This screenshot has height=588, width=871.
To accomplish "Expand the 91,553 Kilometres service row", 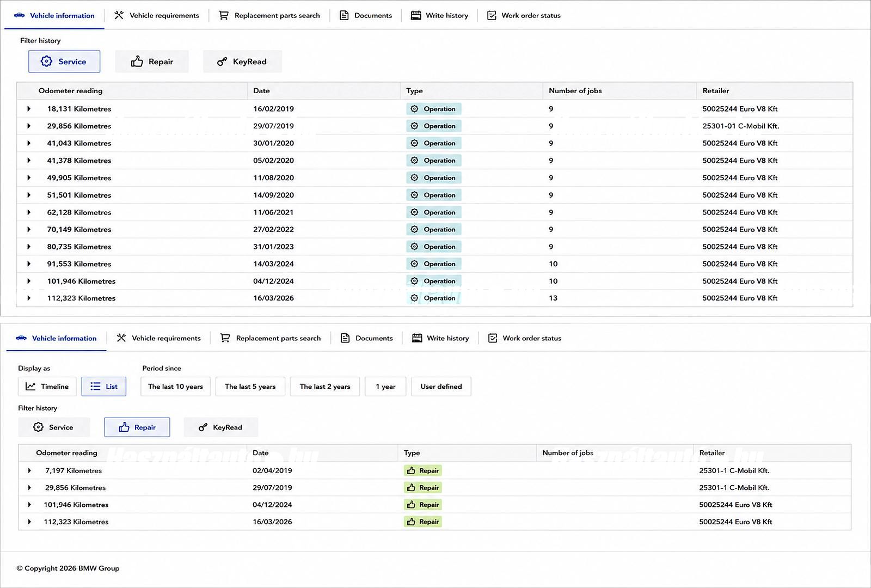I will (x=29, y=264).
